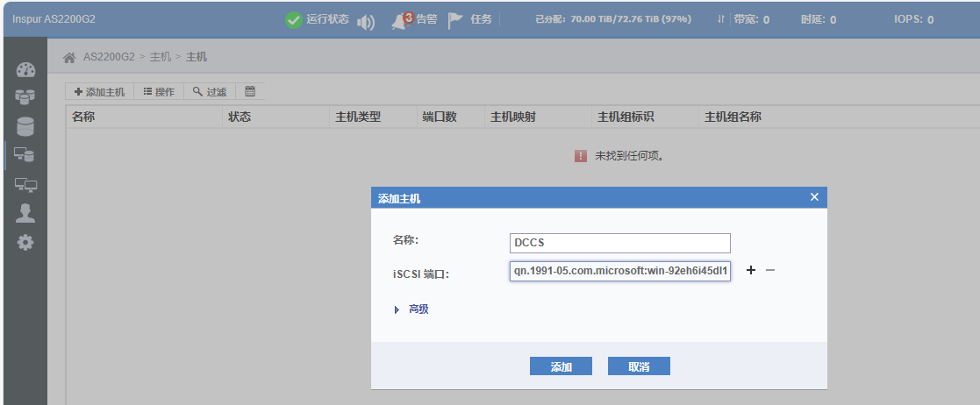Remove iSCSI port with minus icon
This screenshot has height=405, width=980.
pyautogui.click(x=770, y=270)
